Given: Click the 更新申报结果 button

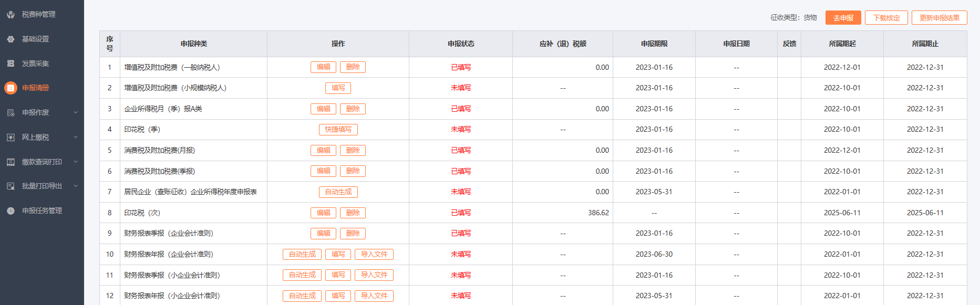Looking at the screenshot, I should coord(939,18).
